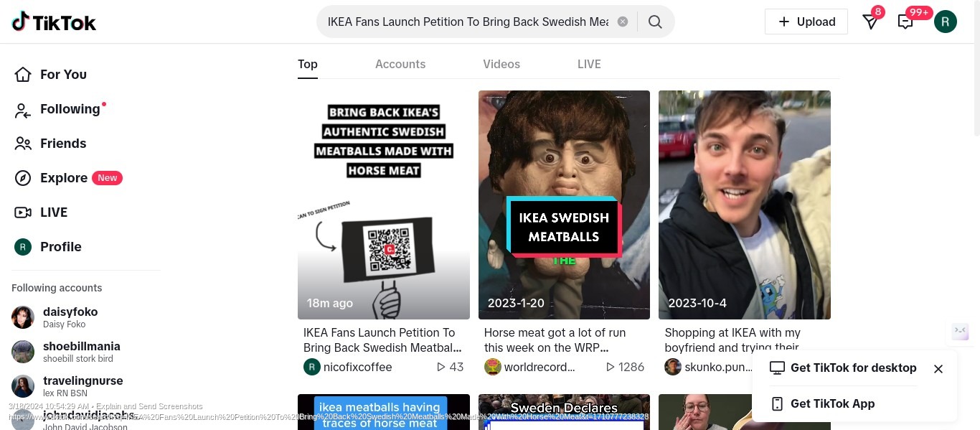This screenshot has height=430, width=980.
Task: Open messages with 99+ badge
Action: [906, 22]
